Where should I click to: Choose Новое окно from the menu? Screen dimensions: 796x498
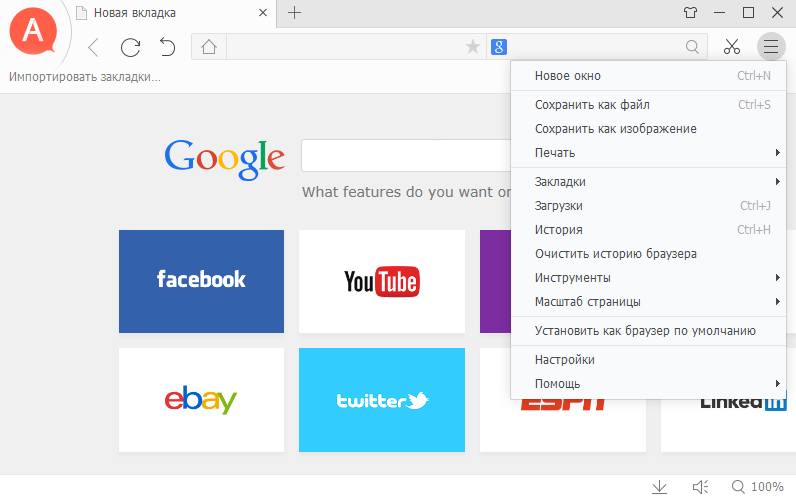click(648, 76)
